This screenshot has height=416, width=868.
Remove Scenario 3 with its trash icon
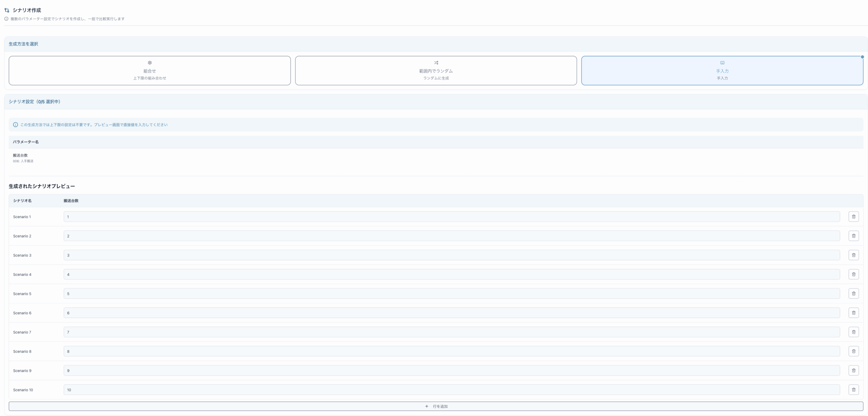[853, 255]
